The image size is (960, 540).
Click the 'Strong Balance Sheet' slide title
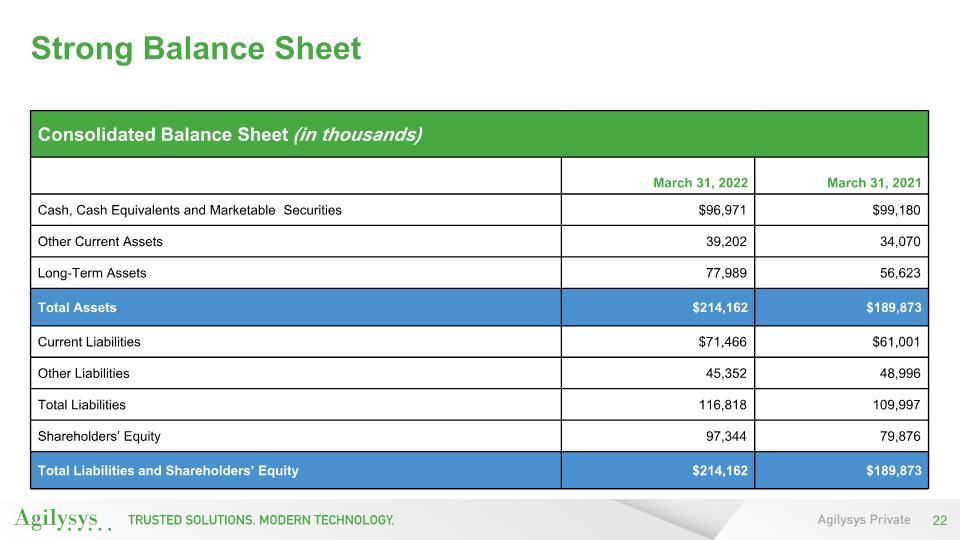[196, 48]
